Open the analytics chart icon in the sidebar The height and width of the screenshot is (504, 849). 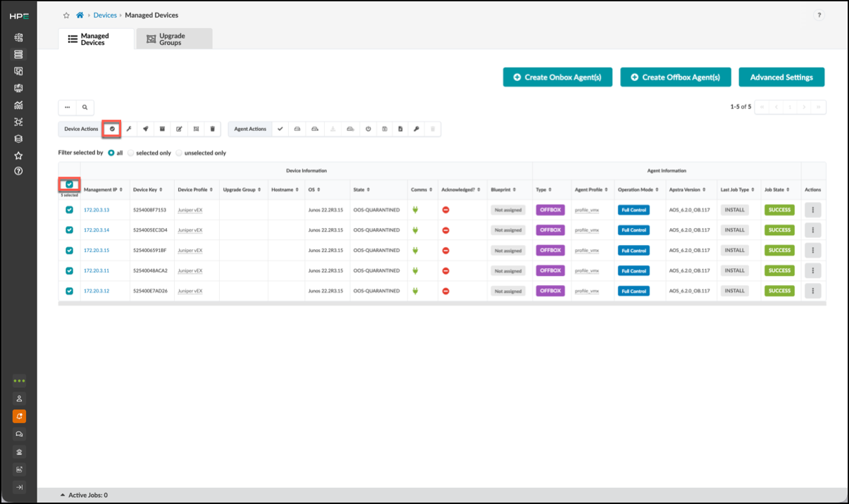(18, 105)
